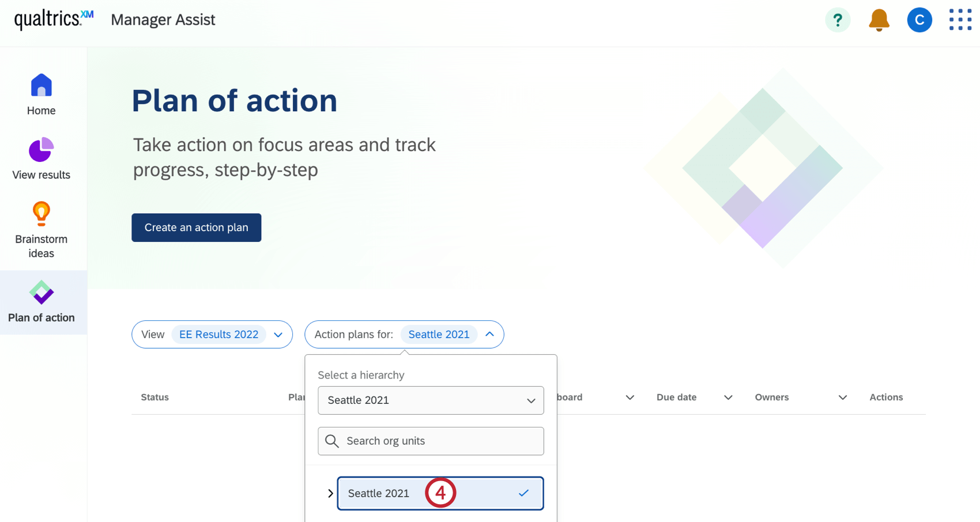
Task: Expand the Seattle 2021 org unit chevron
Action: point(330,493)
